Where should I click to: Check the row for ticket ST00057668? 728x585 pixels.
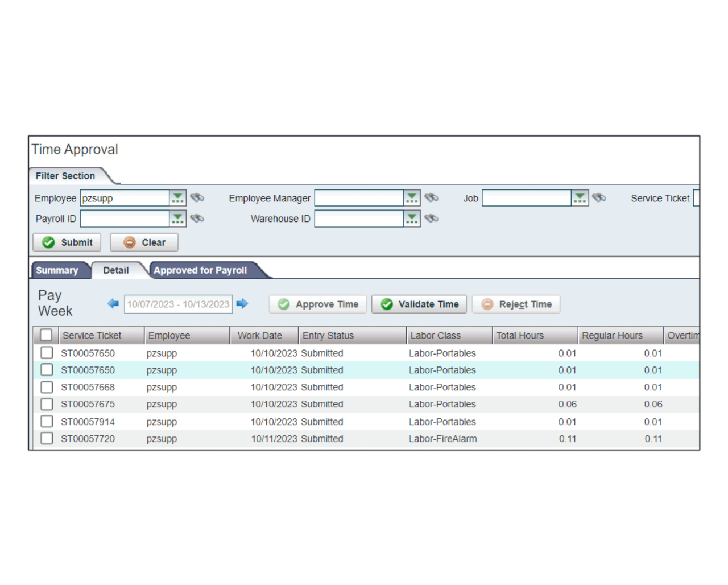pos(47,387)
